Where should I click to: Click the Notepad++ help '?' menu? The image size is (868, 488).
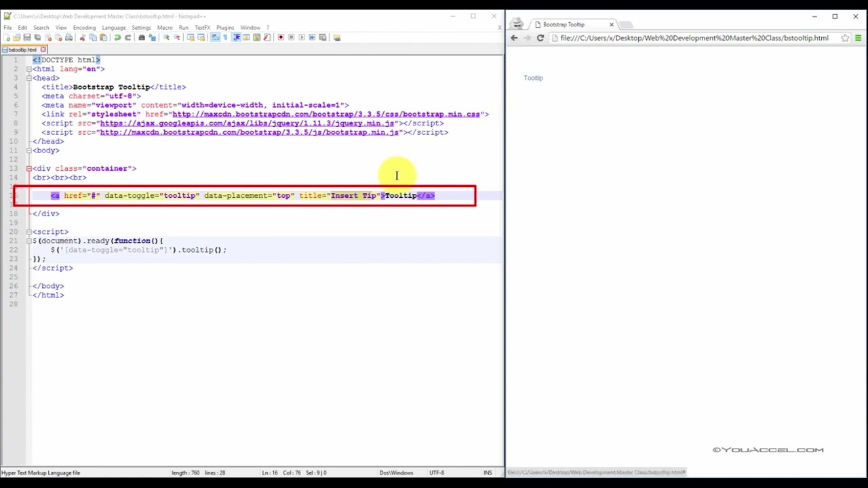(267, 28)
